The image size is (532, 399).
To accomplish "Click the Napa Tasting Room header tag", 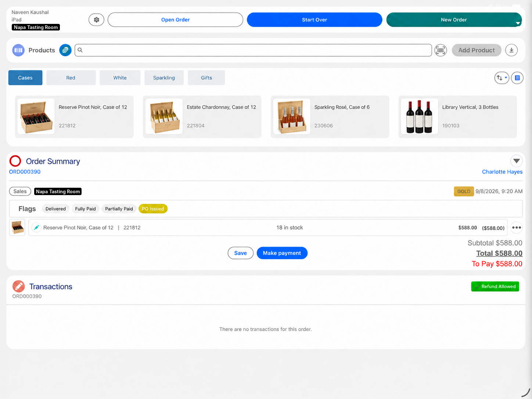I will point(36,27).
